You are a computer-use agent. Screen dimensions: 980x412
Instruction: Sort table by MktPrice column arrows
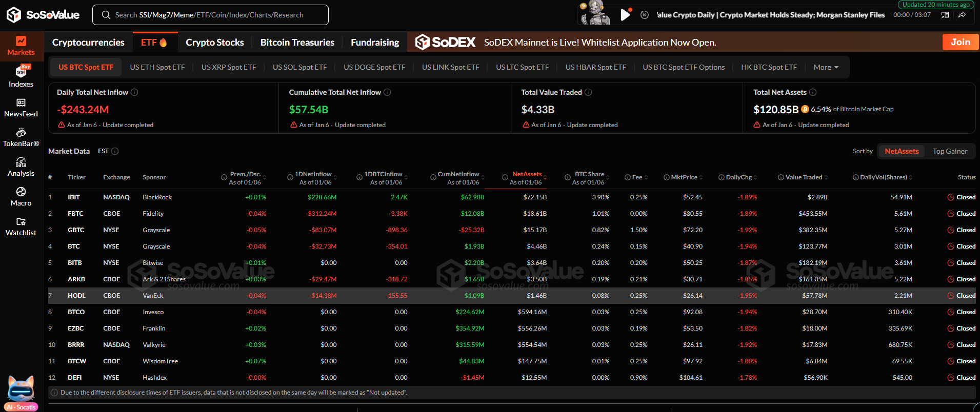tap(701, 177)
